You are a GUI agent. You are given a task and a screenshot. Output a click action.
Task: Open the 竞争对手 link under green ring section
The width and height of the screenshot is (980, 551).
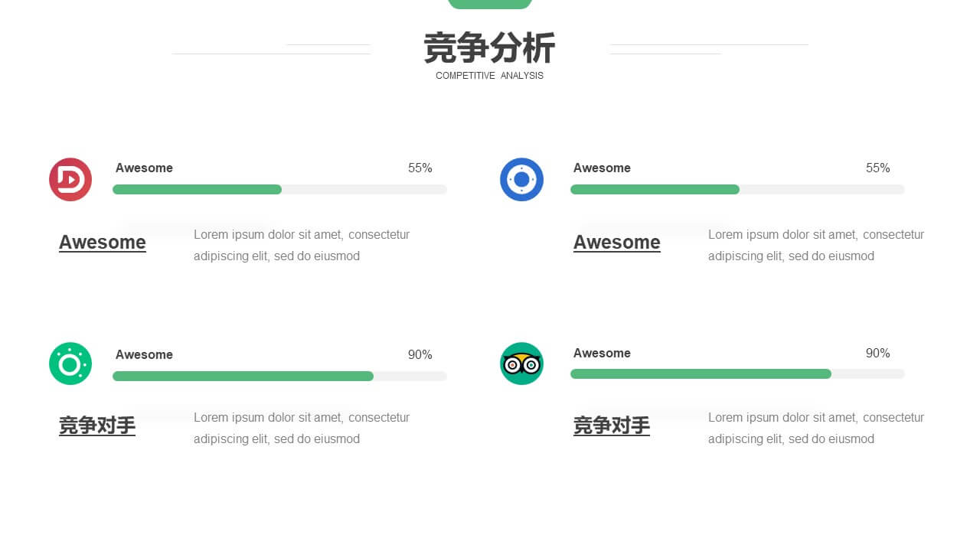[97, 425]
